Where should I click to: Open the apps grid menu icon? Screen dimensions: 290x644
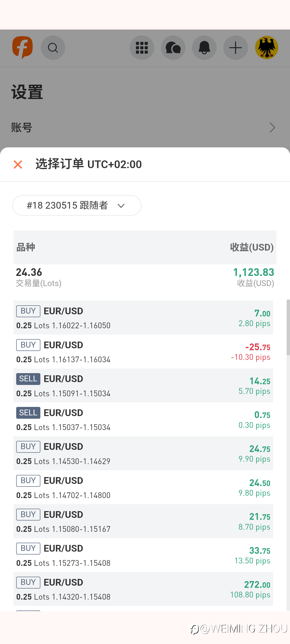point(142,48)
